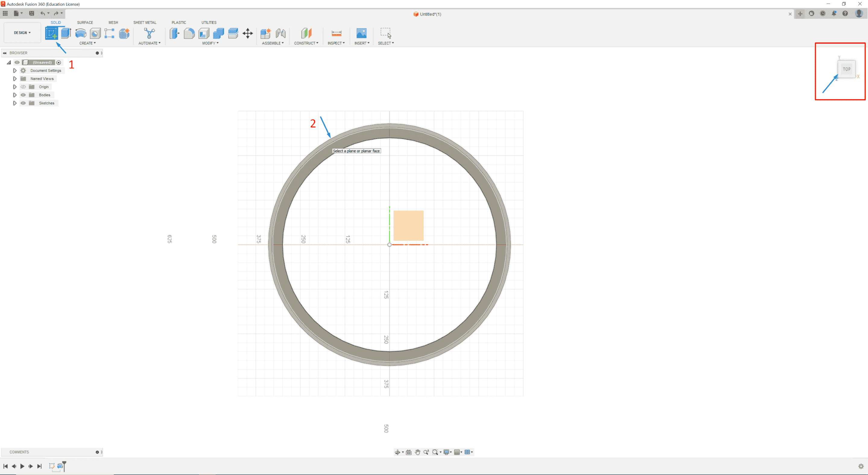868x475 pixels.
Task: Expand the Named Views node
Action: 14,78
